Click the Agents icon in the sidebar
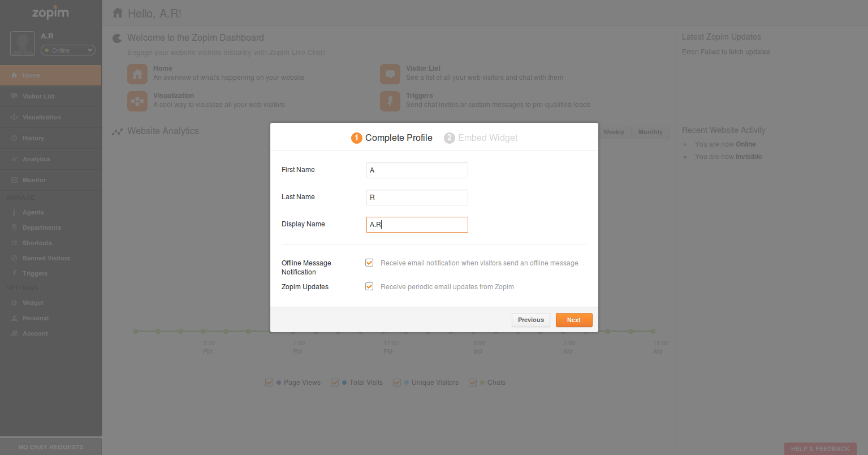Viewport: 868px width, 455px height. click(14, 212)
